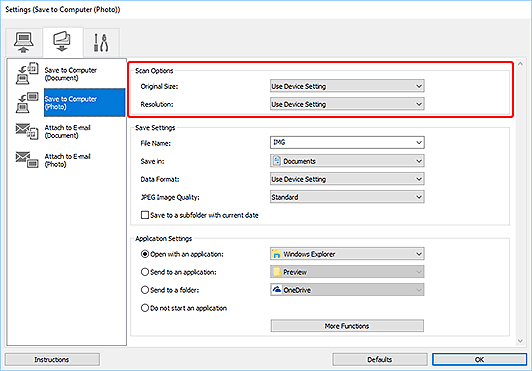Click the Defaults button
Image resolution: width=532 pixels, height=371 pixels.
point(380,359)
